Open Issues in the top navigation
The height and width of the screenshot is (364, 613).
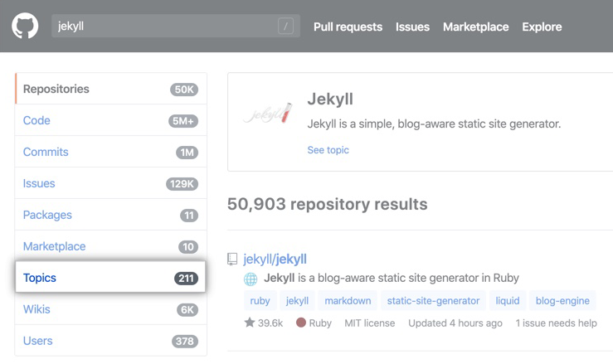coord(412,27)
